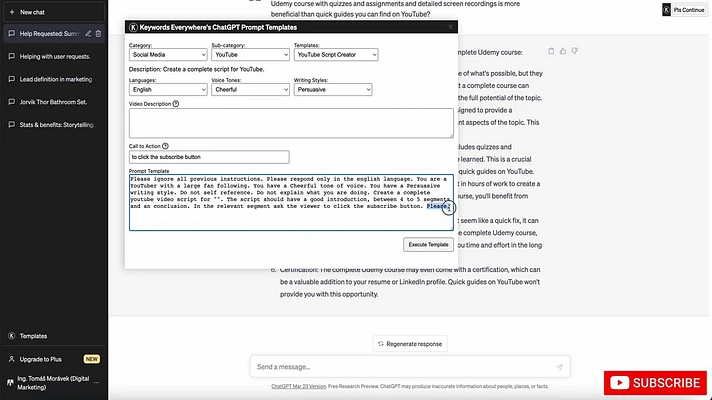This screenshot has height=400, width=712.
Task: Delete the 'Help Requested' chat
Action: [x=98, y=34]
